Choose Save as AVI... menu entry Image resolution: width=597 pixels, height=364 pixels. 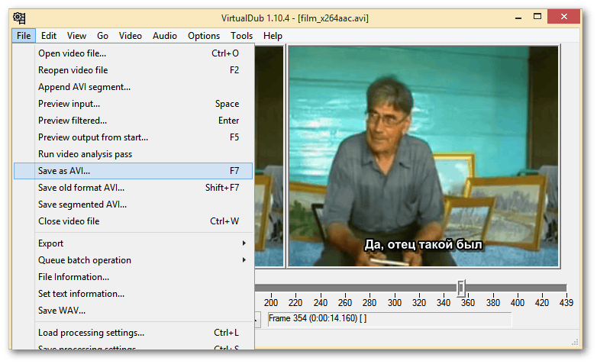(x=64, y=171)
